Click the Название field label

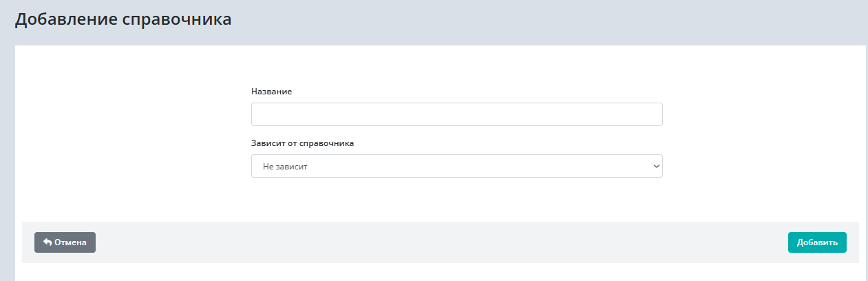click(x=271, y=92)
